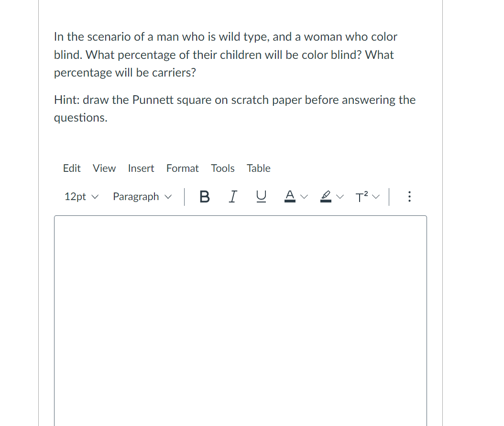Apply underline formatting with the U icon

(261, 196)
